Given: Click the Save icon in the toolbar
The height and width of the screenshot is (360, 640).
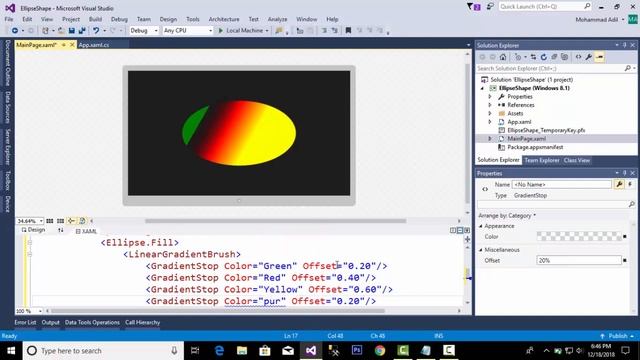Looking at the screenshot, I should click(72, 31).
